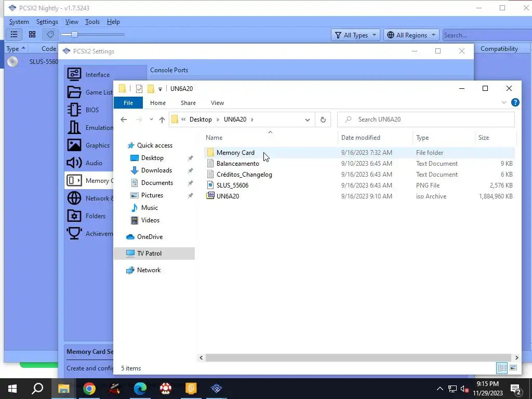The image size is (532, 399).
Task: Sort PCSX2 game list by Type column
Action: click(16, 48)
